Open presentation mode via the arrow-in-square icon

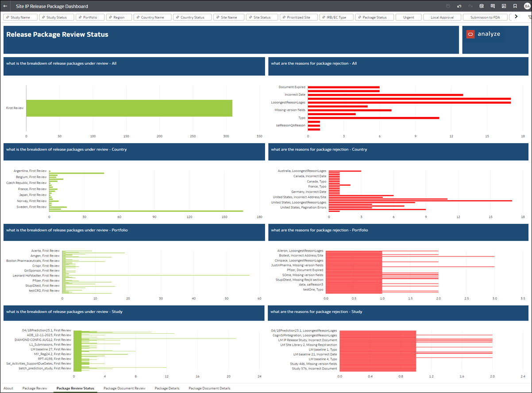(x=503, y=6)
